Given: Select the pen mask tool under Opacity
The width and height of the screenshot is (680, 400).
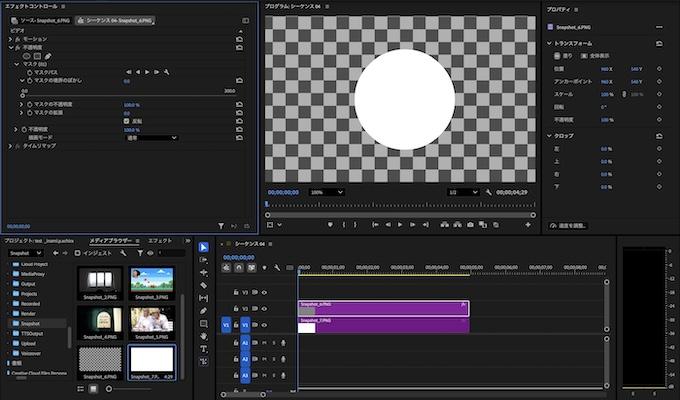Looking at the screenshot, I should pos(48,55).
